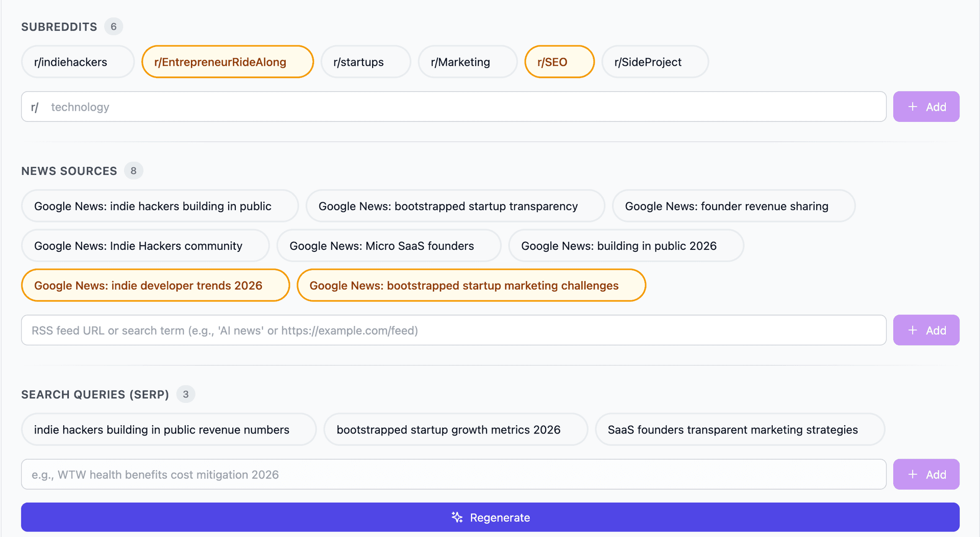The image size is (980, 537).
Task: Deselect the r/SEO subreddit chip
Action: pyautogui.click(x=559, y=62)
